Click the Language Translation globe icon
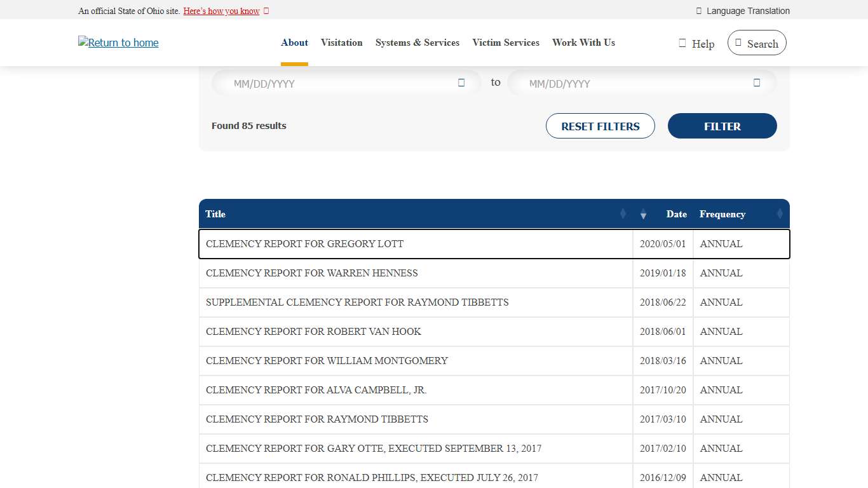Image resolution: width=868 pixels, height=488 pixels. point(699,11)
